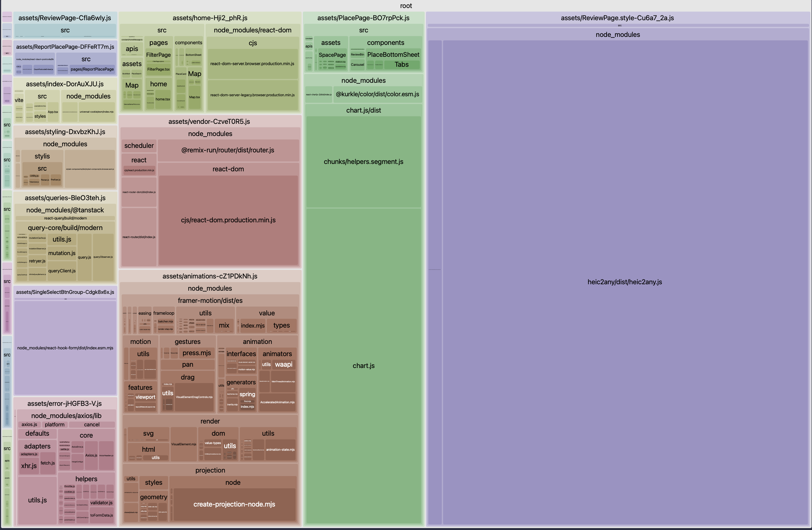Select react-dom-server.browser.production.min.js block
Viewport: 812px width, 530px height.
click(252, 64)
